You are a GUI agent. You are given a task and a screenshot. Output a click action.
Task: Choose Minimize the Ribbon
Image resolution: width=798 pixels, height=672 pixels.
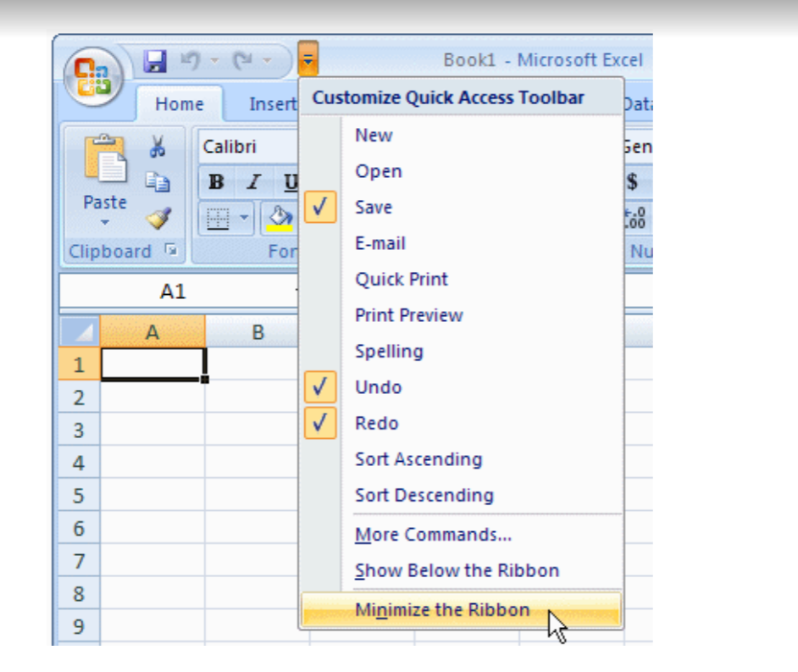442,610
